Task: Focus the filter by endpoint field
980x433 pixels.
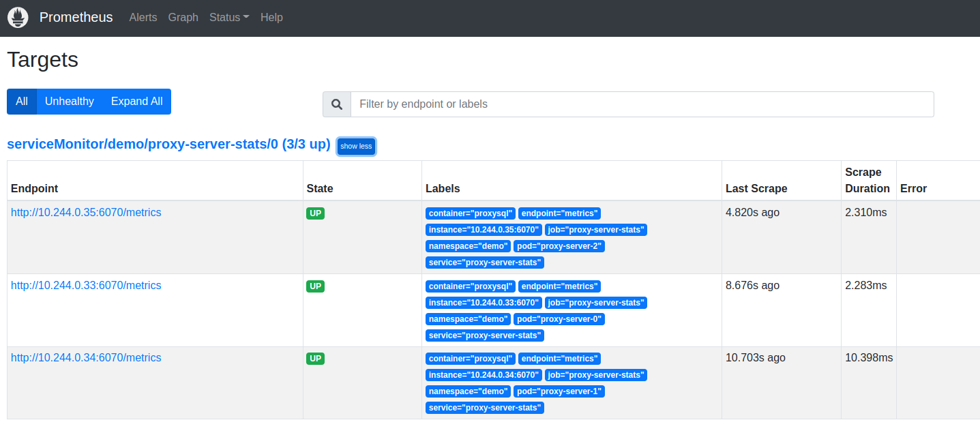Action: (x=641, y=104)
